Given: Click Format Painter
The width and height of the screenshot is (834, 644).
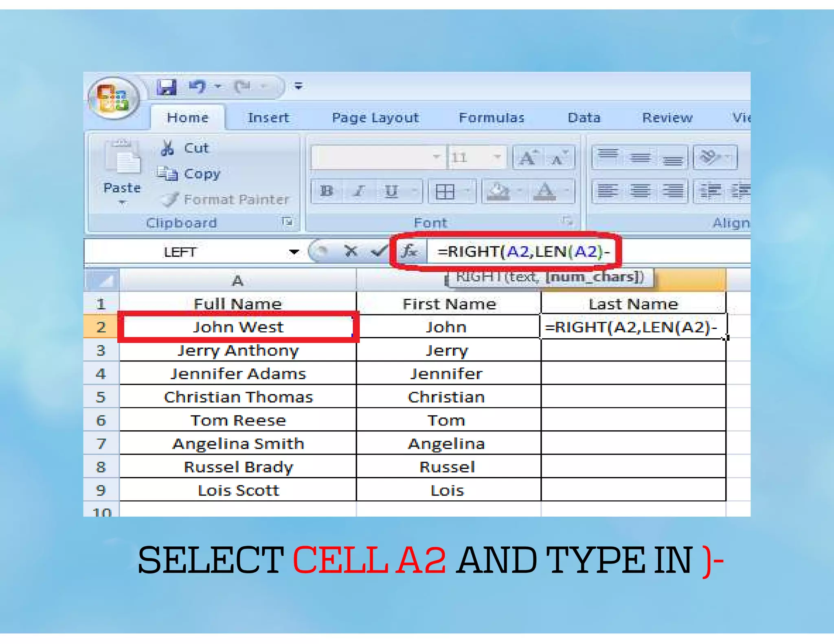Looking at the screenshot, I should [226, 199].
